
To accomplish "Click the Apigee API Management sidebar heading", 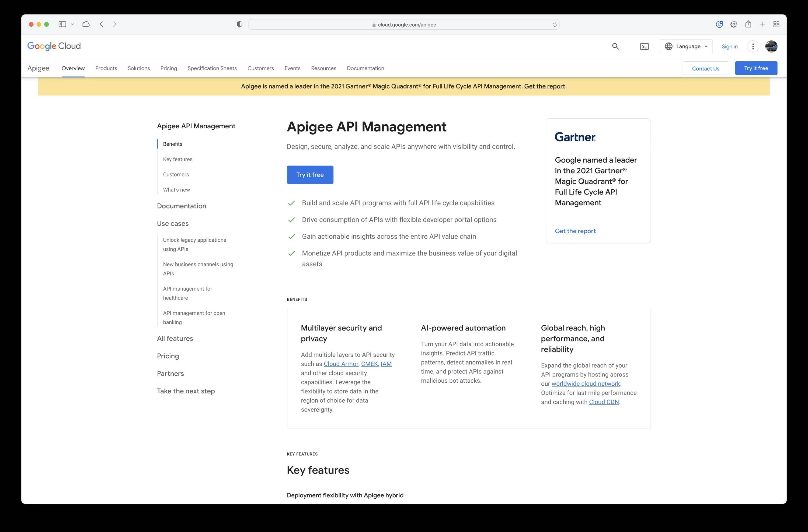I will click(196, 126).
